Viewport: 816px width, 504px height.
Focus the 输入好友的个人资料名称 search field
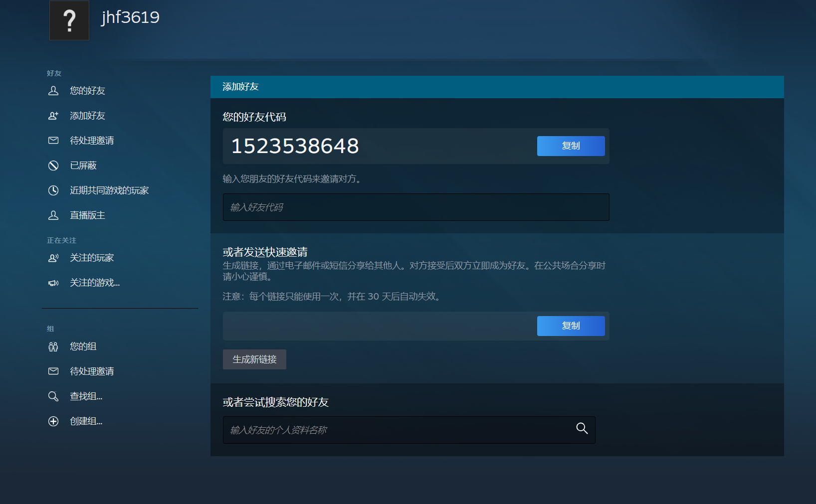tap(397, 430)
